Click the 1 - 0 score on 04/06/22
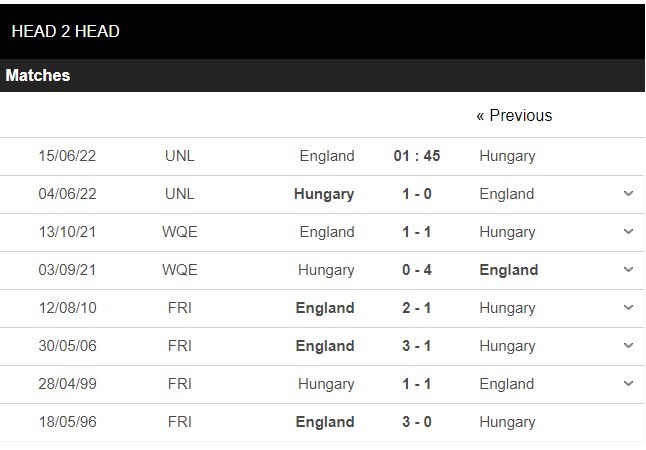 tap(417, 194)
